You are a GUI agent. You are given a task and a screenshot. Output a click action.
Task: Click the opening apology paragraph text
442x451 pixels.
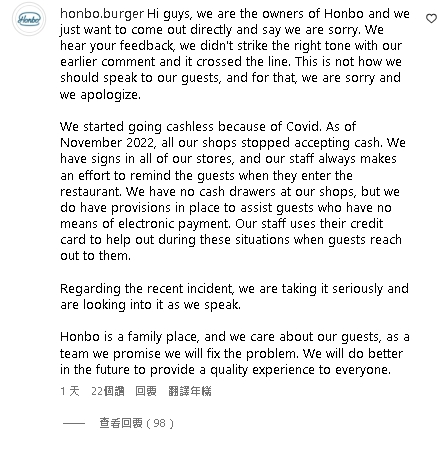(x=235, y=54)
